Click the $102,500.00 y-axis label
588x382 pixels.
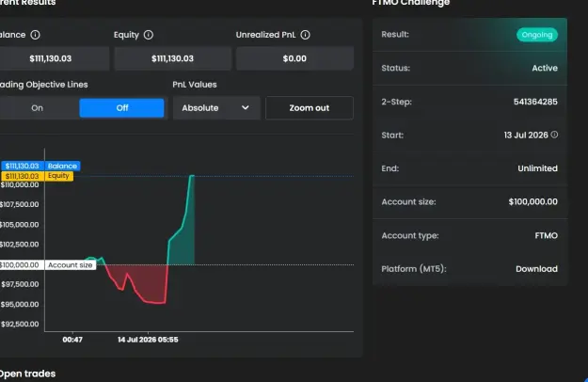pos(19,244)
